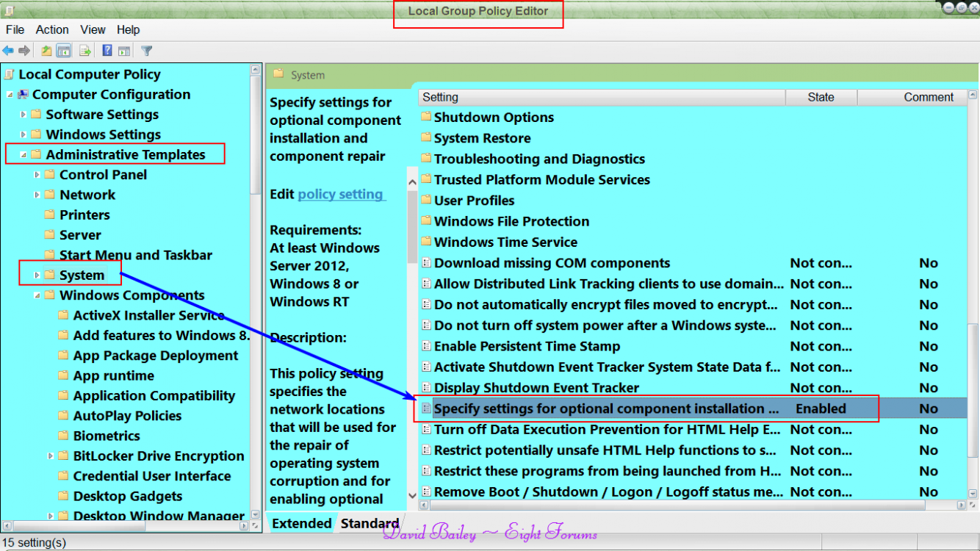Screen dimensions: 980x551
Task: Click folder icon beside Shutdown Options
Action: [426, 118]
